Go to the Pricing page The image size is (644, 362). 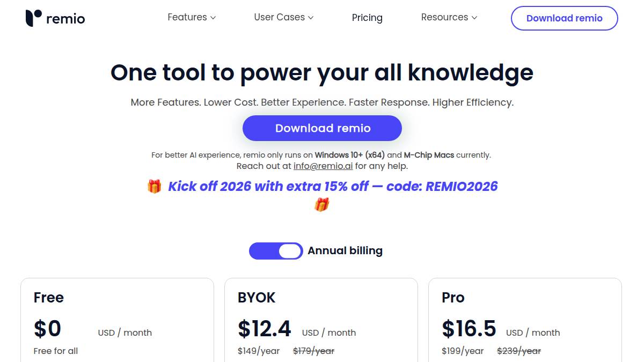tap(367, 18)
